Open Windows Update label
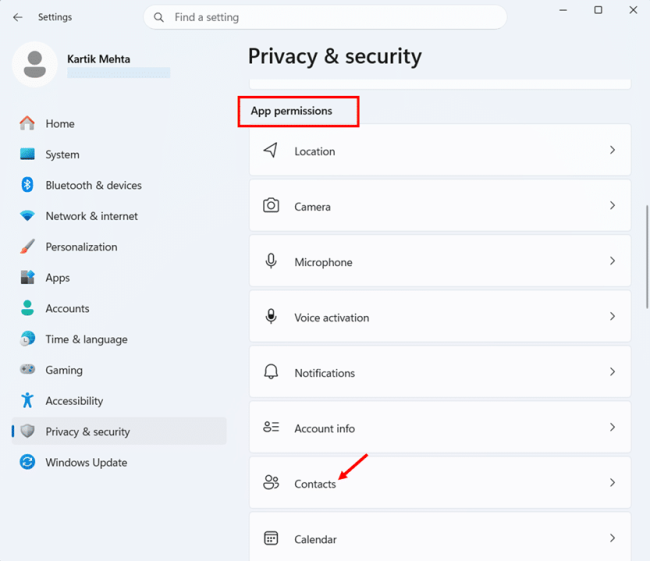 (x=86, y=463)
